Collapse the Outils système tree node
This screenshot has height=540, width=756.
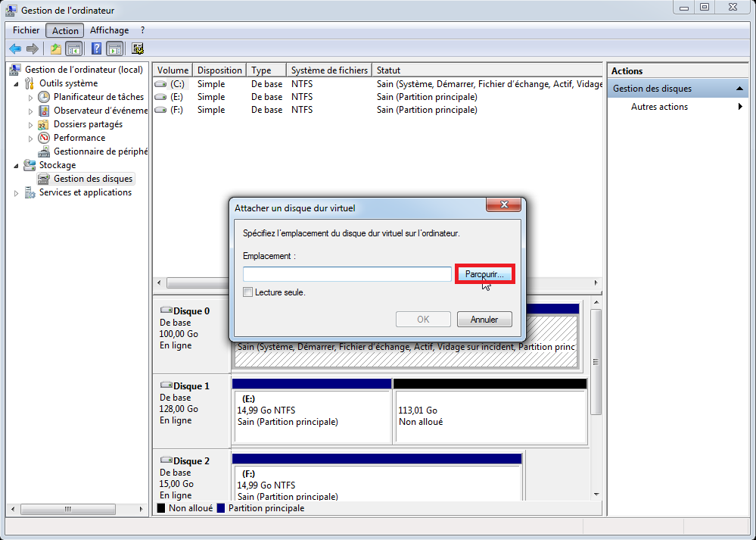coord(17,84)
